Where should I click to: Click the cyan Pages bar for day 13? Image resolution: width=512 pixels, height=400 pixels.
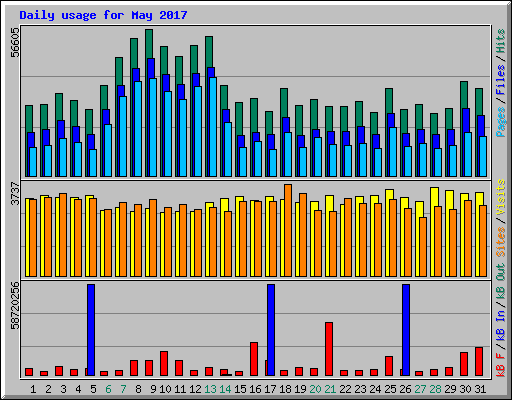point(213,127)
